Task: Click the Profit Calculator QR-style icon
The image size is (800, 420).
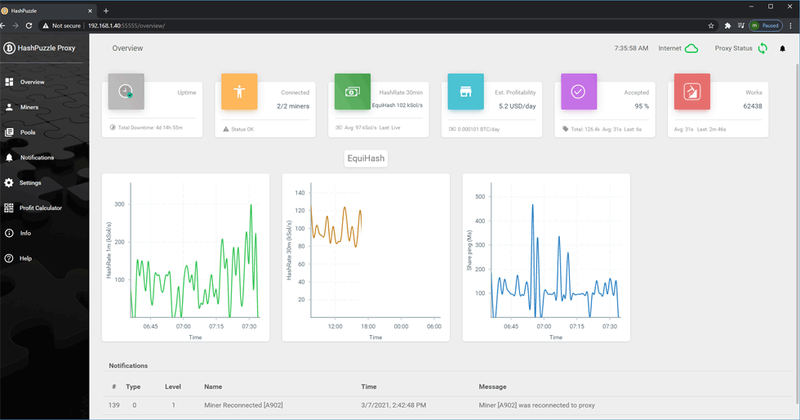Action: click(x=9, y=208)
